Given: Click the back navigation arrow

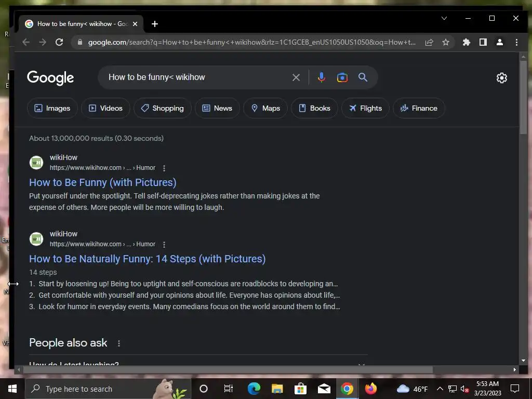Looking at the screenshot, I should [26, 42].
